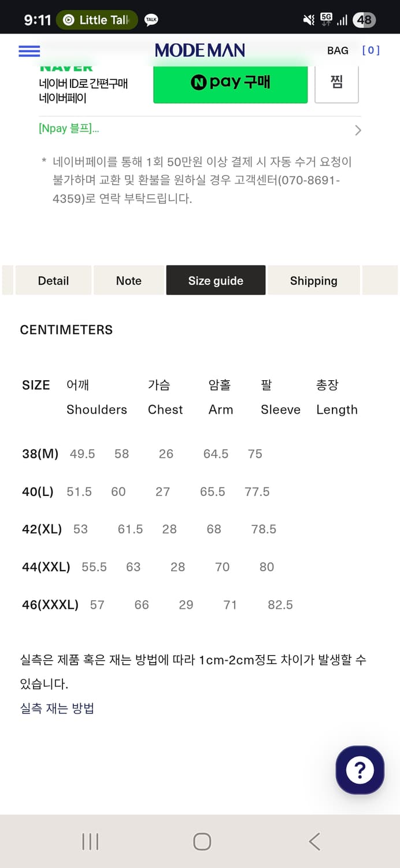Open the shopping BAG [0]
The image size is (400, 868).
coord(337,51)
